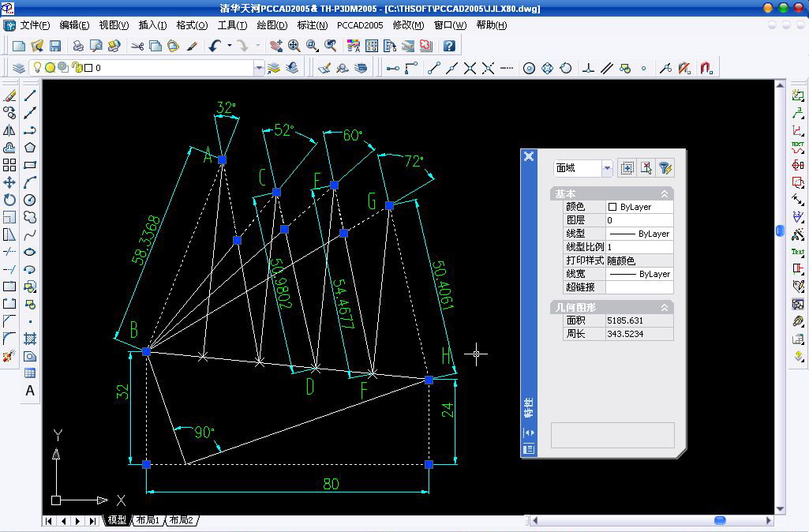This screenshot has width=809, height=532.
Task: Select the Array tool
Action: point(9,165)
